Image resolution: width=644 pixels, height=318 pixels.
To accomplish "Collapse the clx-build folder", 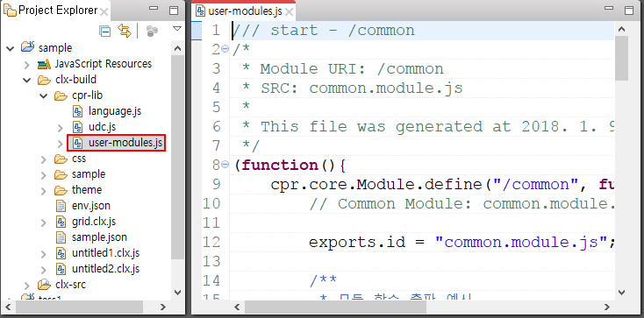I will pyautogui.click(x=27, y=80).
